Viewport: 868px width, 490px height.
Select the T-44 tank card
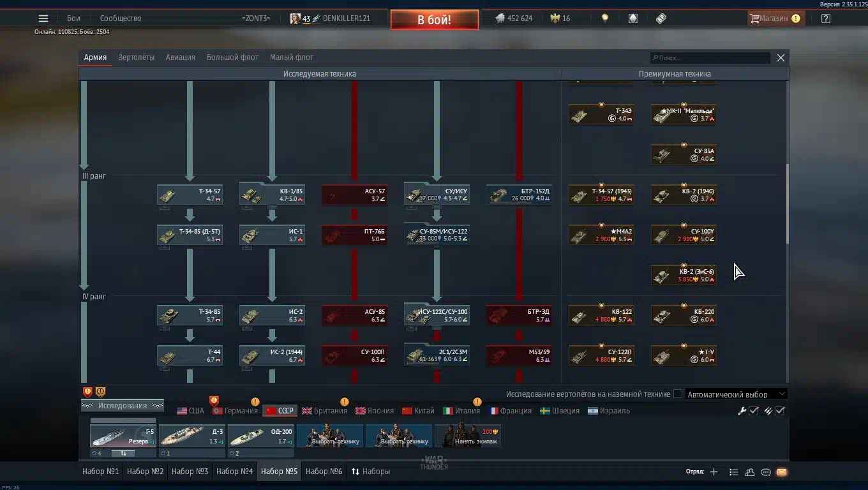190,356
